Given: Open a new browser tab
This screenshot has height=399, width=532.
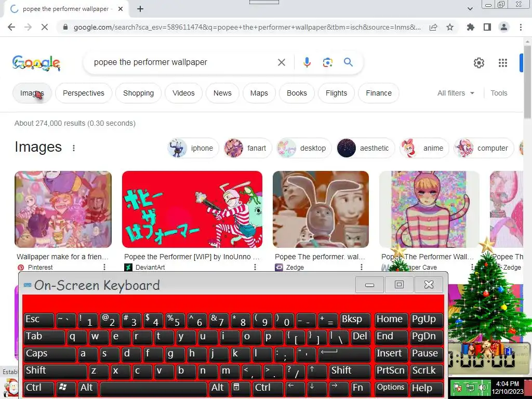Looking at the screenshot, I should 140,9.
